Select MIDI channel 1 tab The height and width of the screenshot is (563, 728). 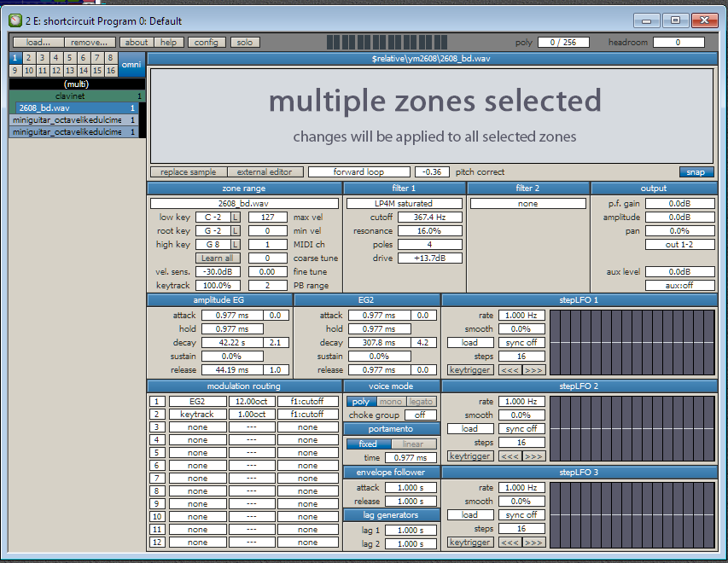[15, 57]
